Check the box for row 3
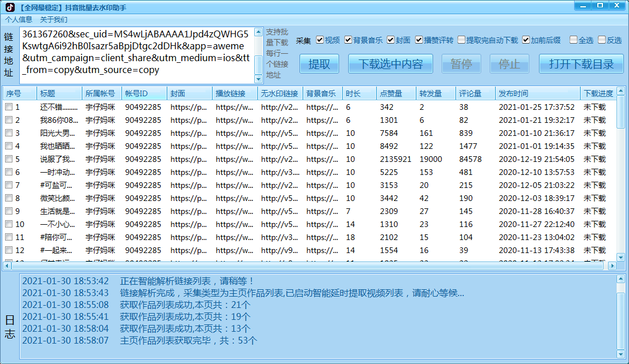Image resolution: width=629 pixels, height=364 pixels. (9, 133)
